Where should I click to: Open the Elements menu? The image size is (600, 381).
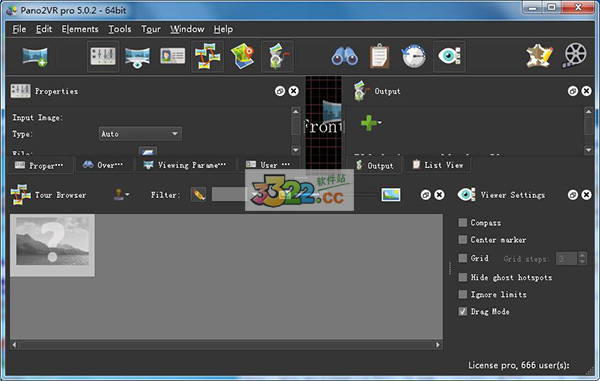[x=80, y=29]
